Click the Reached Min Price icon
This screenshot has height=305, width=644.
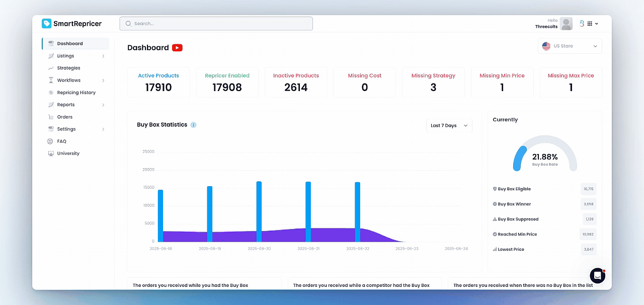click(x=495, y=234)
